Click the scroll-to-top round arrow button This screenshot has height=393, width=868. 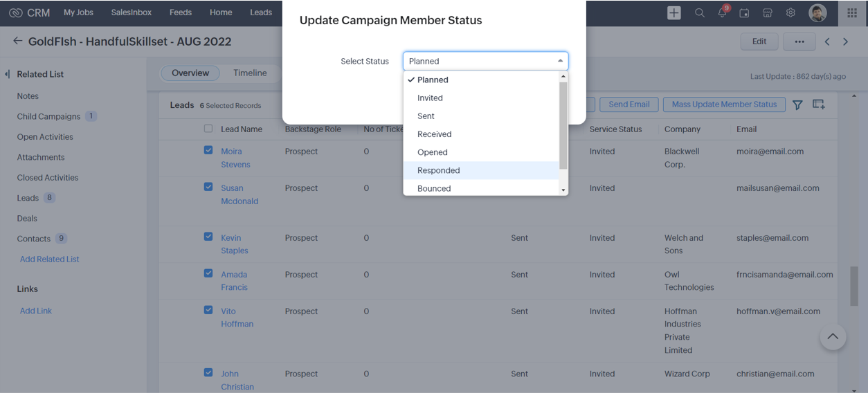click(833, 337)
